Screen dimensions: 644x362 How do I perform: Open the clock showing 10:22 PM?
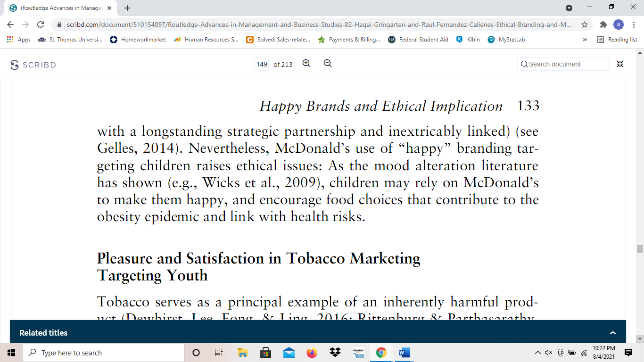604,353
